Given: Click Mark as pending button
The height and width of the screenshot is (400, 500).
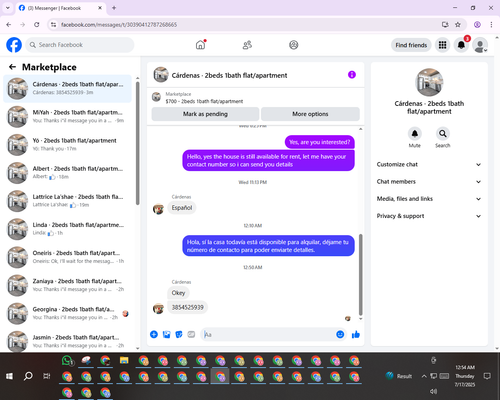Looking at the screenshot, I should point(205,114).
